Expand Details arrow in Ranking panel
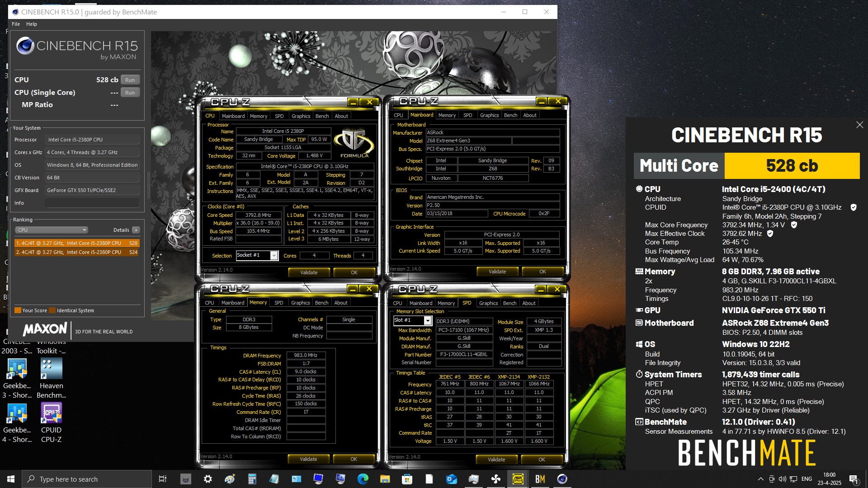Viewport: 868px width, 488px height. click(136, 230)
